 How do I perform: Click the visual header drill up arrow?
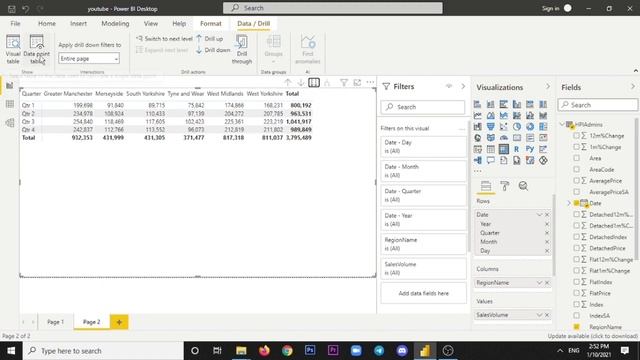coord(287,82)
